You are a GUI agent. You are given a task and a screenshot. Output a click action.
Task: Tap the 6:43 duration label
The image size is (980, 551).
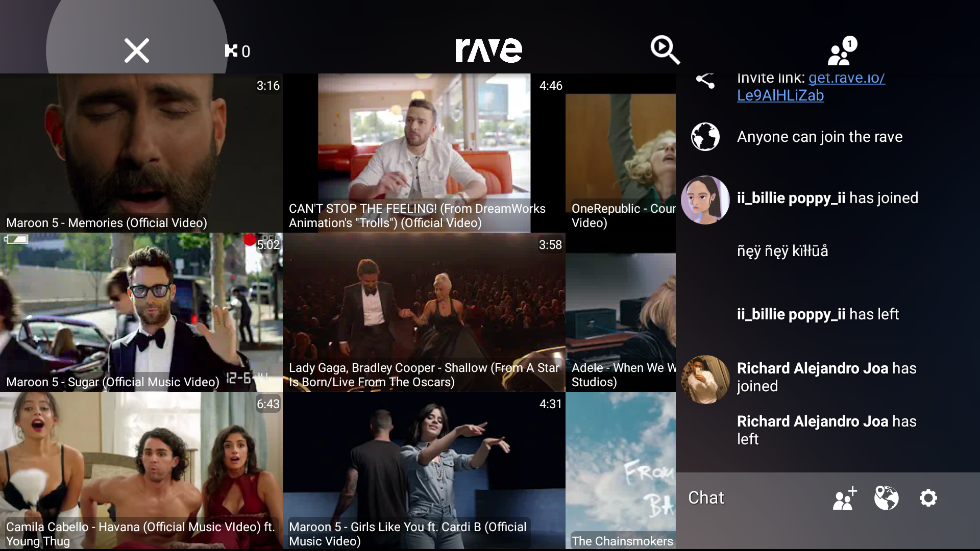pyautogui.click(x=268, y=404)
